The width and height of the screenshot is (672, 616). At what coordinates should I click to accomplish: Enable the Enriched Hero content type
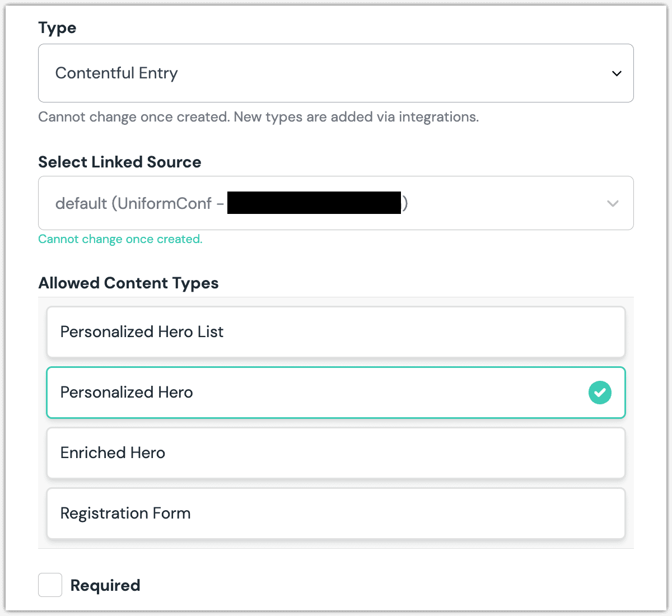(x=335, y=453)
